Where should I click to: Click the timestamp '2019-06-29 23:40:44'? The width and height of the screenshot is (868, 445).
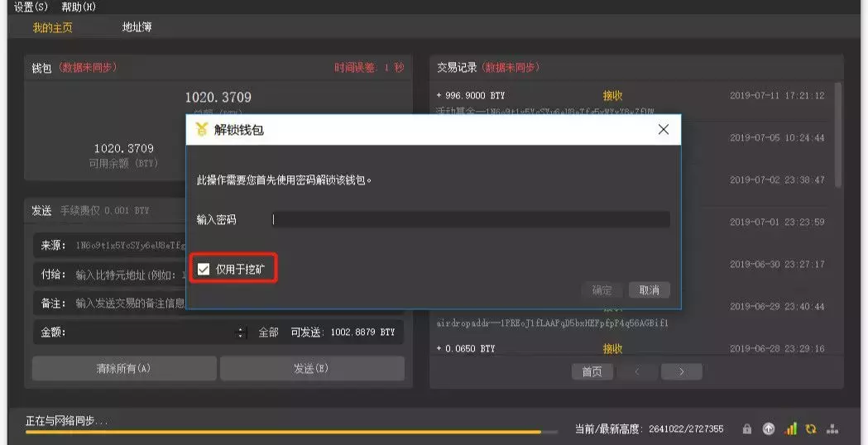(x=777, y=307)
